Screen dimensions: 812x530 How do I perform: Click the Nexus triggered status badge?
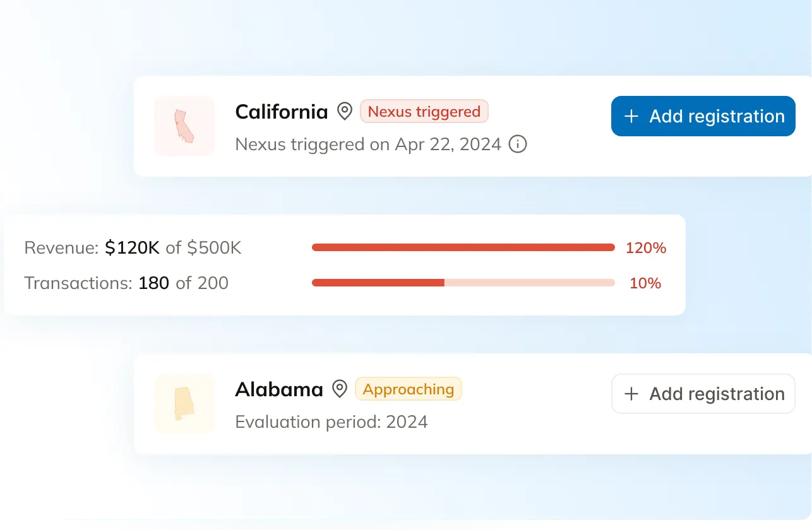424,112
